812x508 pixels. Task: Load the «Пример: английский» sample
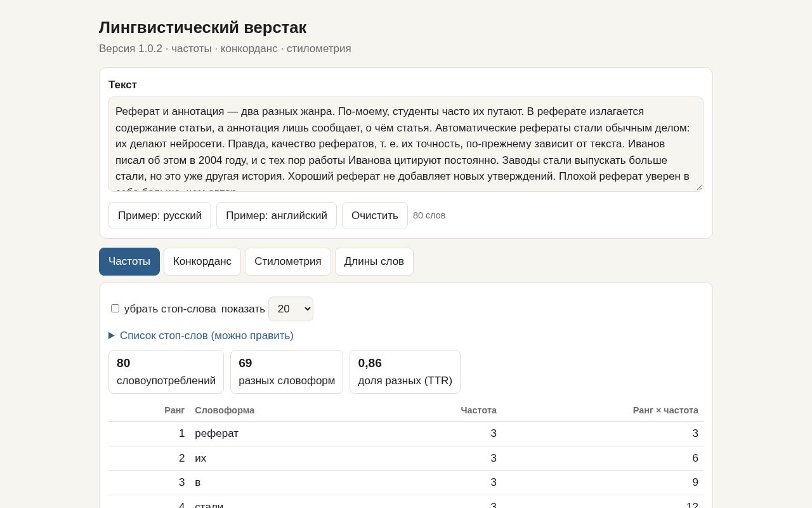(x=277, y=215)
